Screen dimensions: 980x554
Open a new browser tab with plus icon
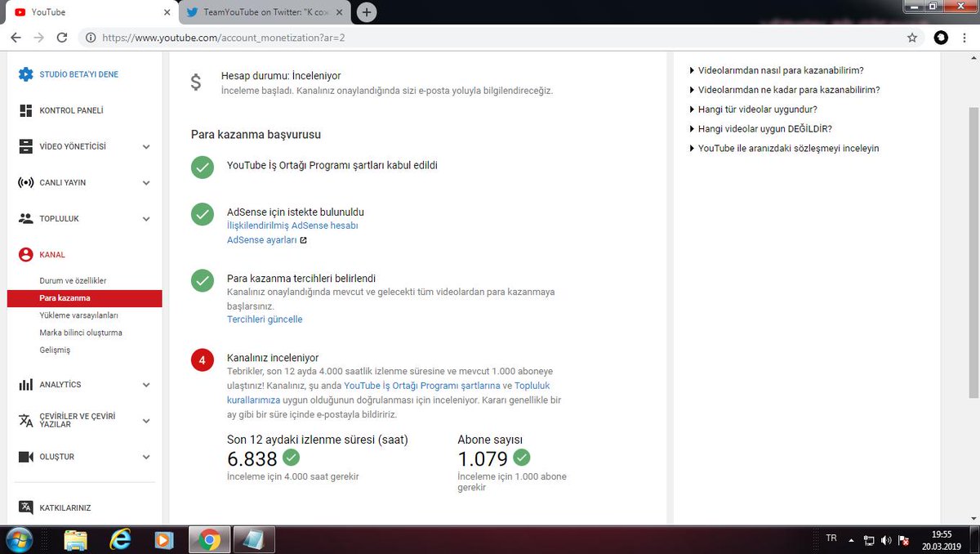pos(367,12)
